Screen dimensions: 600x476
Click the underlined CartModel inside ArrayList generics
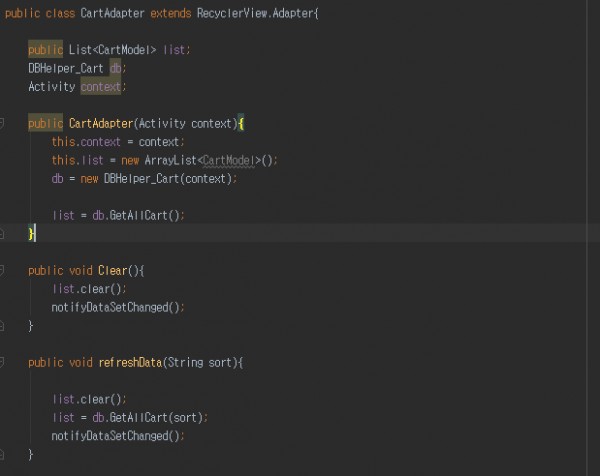pyautogui.click(x=228, y=160)
